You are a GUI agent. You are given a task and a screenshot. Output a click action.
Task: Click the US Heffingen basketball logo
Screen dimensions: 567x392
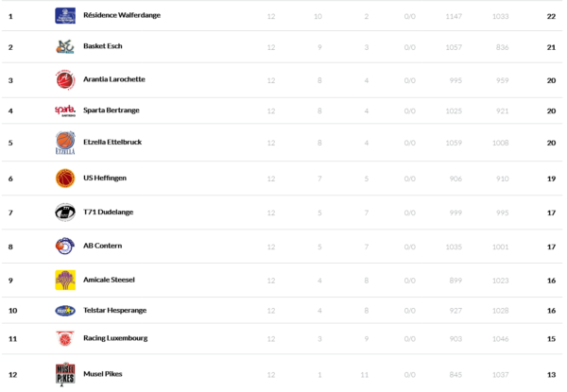65,178
